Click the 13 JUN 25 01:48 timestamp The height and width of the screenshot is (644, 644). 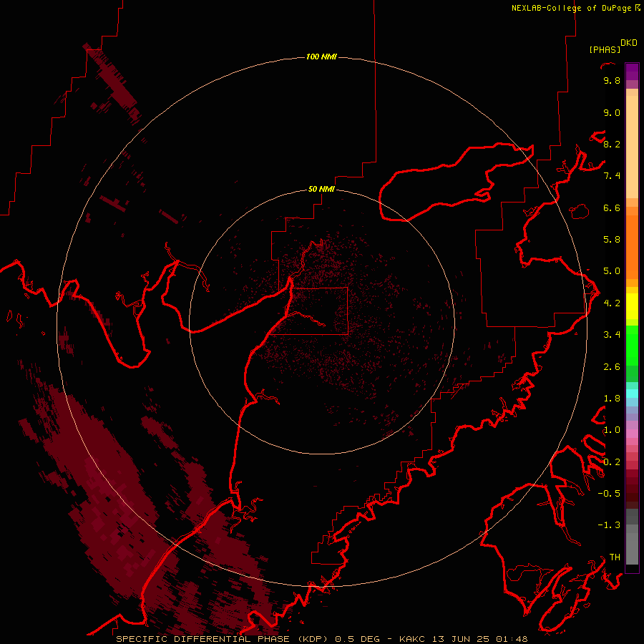(x=479, y=639)
